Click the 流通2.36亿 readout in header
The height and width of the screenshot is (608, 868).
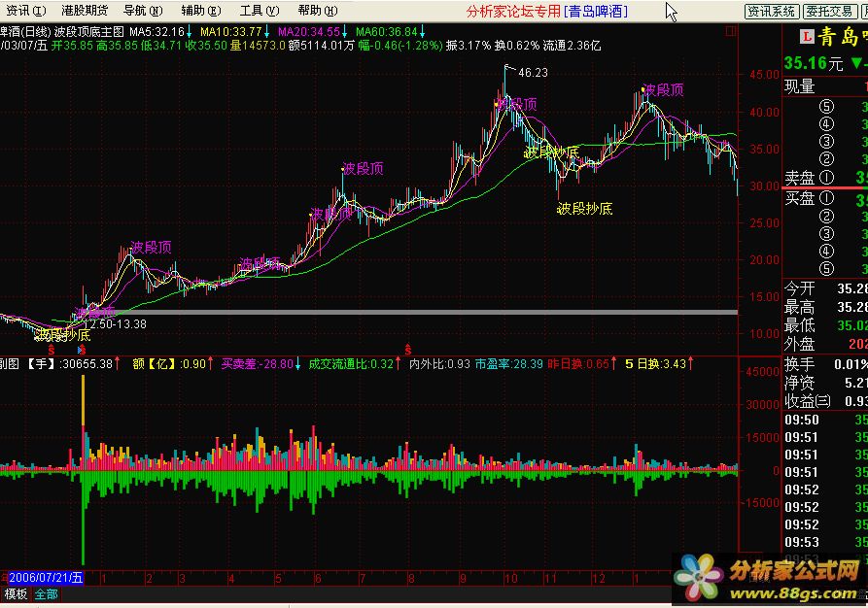[x=572, y=46]
